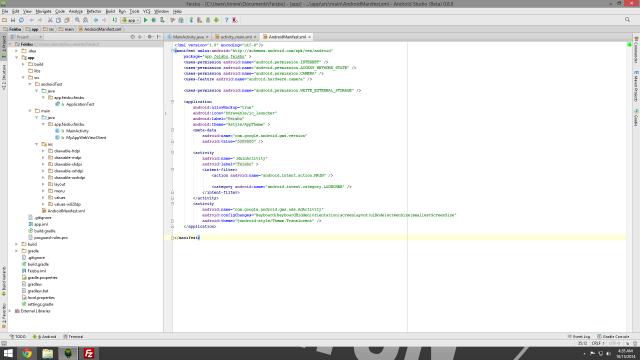Viewport: 640px width, 360px height.
Task: Click the Find magnifier icon in toolbar
Action: [x=77, y=20]
